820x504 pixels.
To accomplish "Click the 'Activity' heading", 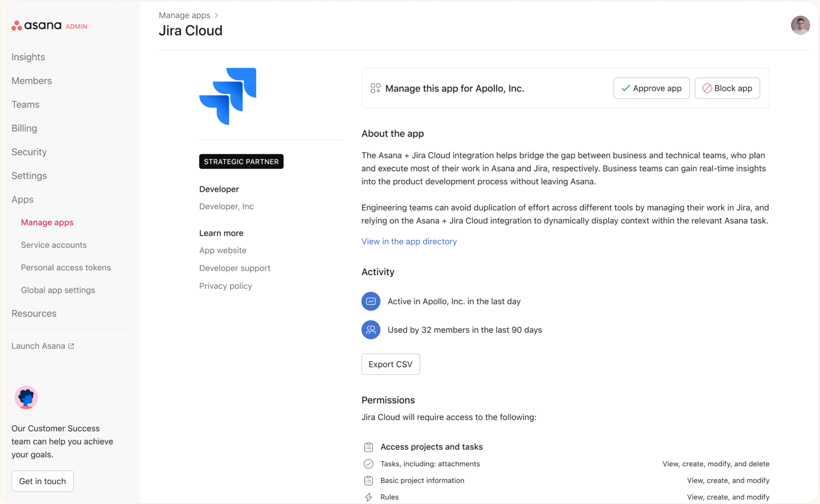I will (378, 272).
